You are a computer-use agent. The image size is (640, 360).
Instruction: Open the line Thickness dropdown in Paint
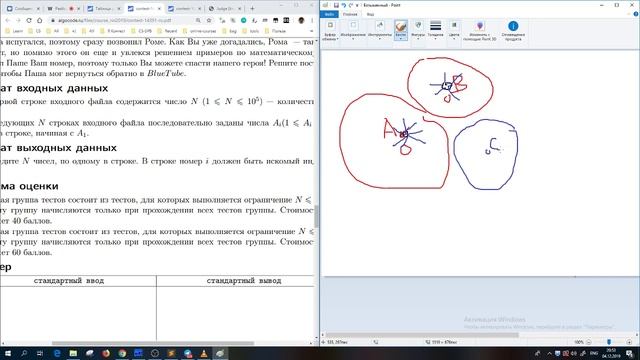pos(436,31)
